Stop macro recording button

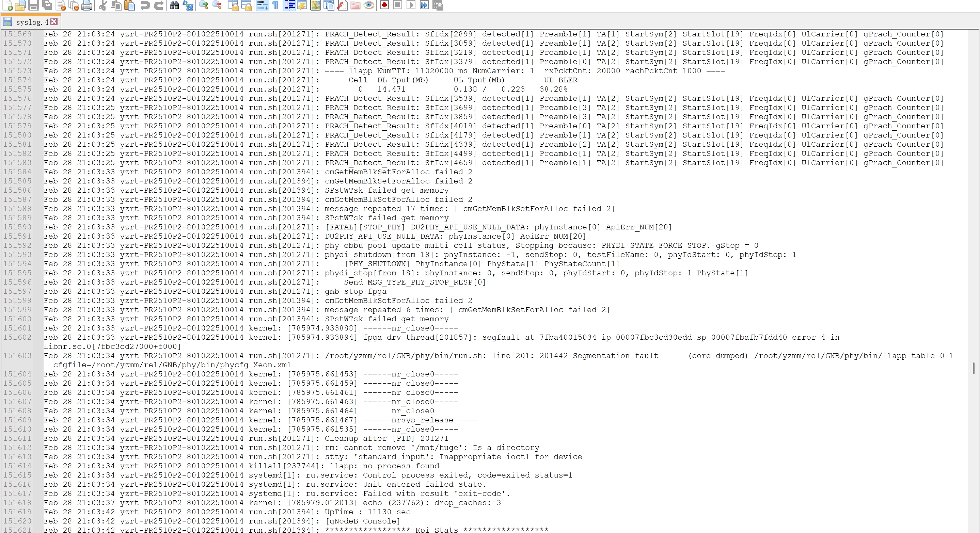pos(398,5)
